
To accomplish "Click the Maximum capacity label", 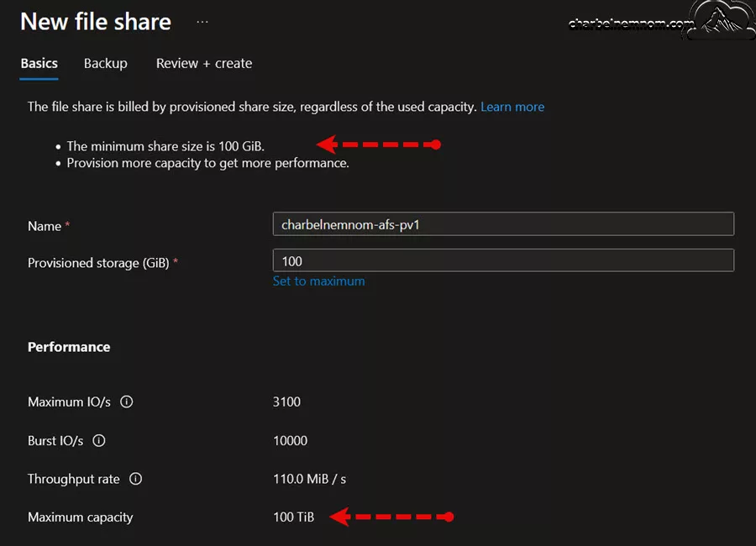I will click(80, 517).
